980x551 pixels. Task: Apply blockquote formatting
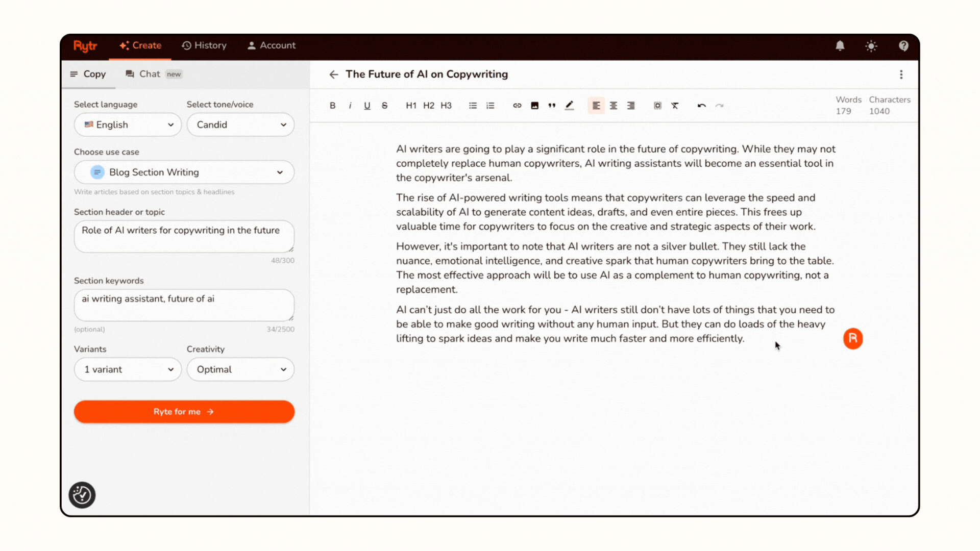coord(552,106)
